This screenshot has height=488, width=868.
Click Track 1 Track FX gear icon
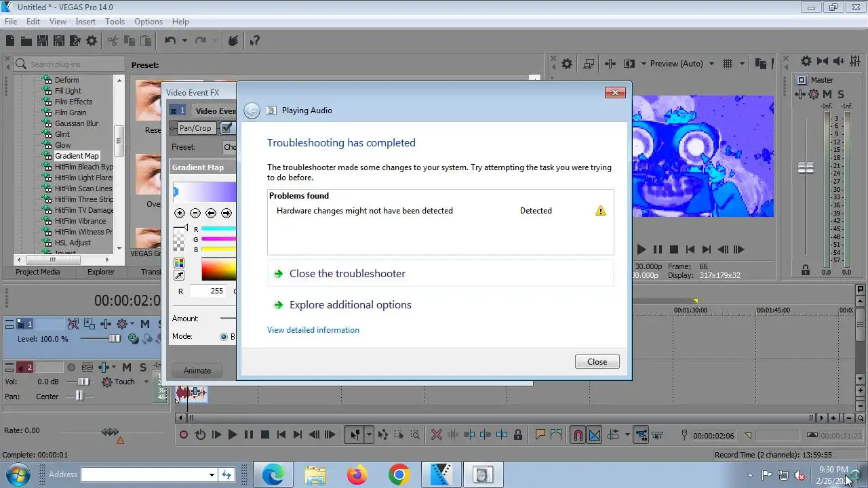coord(122,324)
